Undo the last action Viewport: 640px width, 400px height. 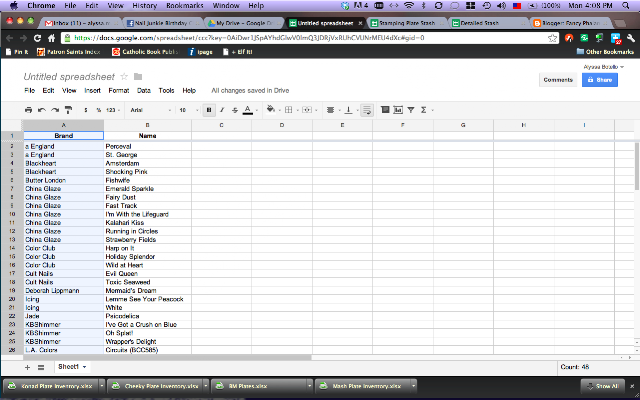42,110
